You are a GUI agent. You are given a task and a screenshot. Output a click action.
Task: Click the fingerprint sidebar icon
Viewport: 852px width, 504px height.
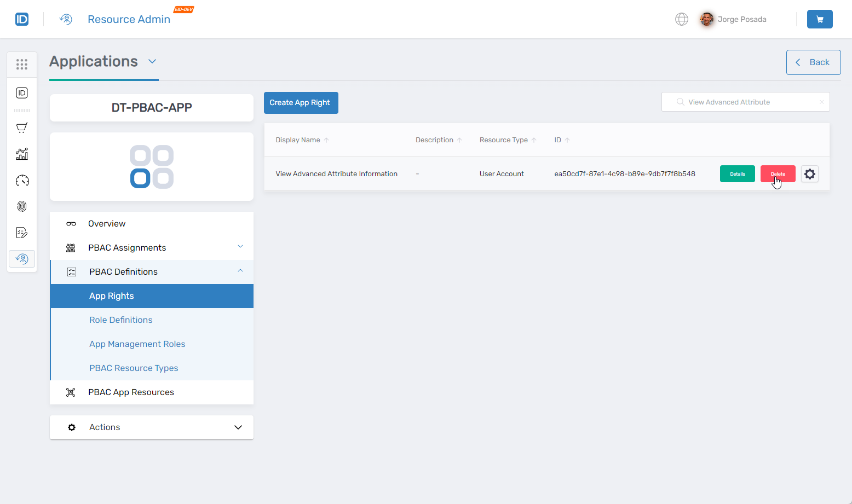point(22,206)
